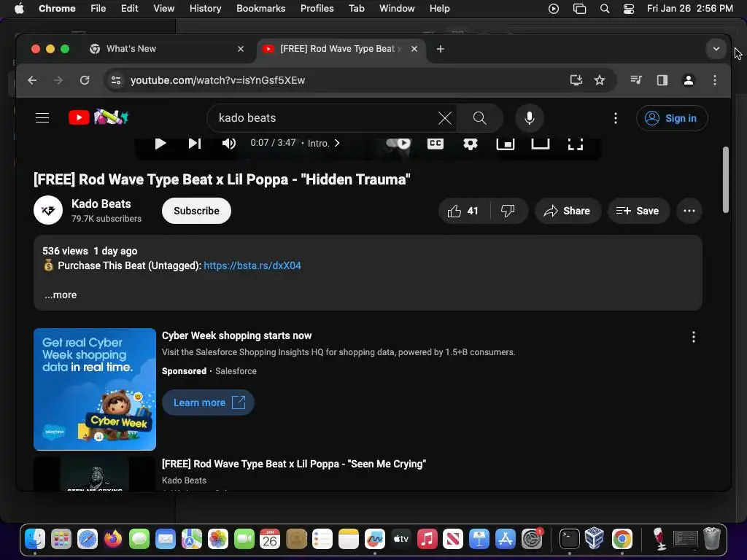Open Chrome tab search dropdown

[x=716, y=49]
